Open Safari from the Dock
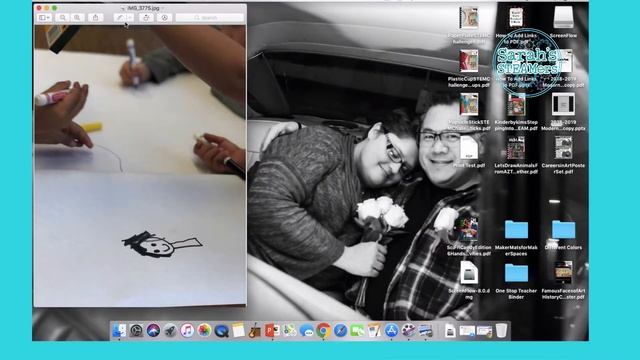Image resolution: width=640 pixels, height=360 pixels. tap(340, 330)
